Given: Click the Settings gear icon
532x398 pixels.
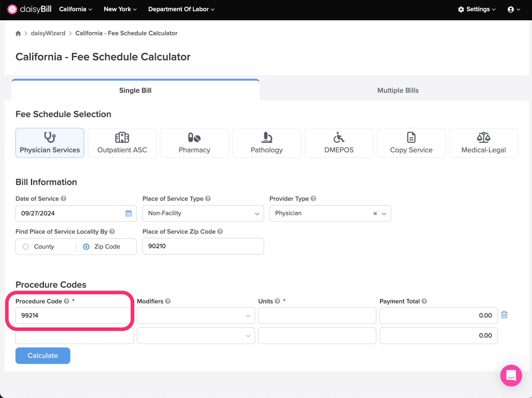Looking at the screenshot, I should pyautogui.click(x=461, y=9).
